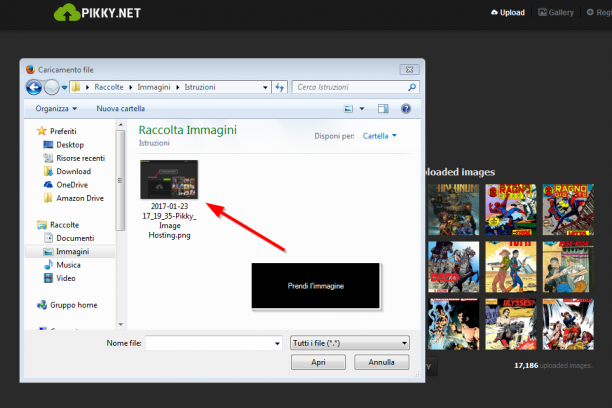Click Nuova cartella button
The image size is (612, 408).
coord(121,109)
